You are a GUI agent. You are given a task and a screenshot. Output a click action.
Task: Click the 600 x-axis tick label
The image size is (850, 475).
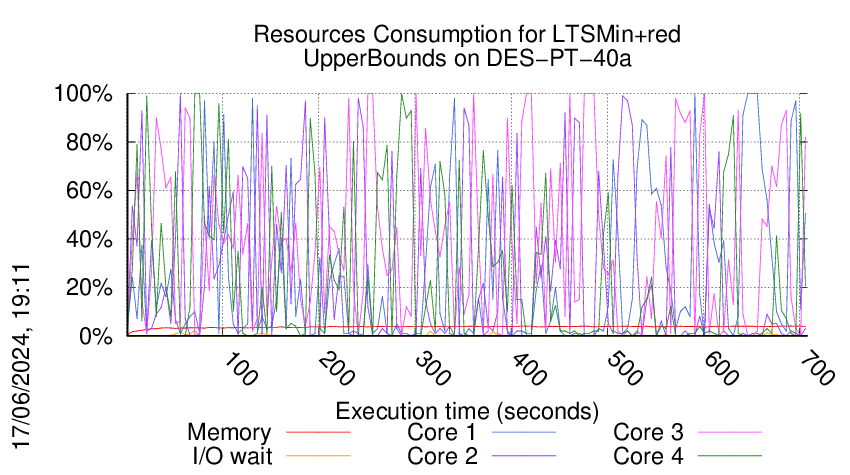722,369
